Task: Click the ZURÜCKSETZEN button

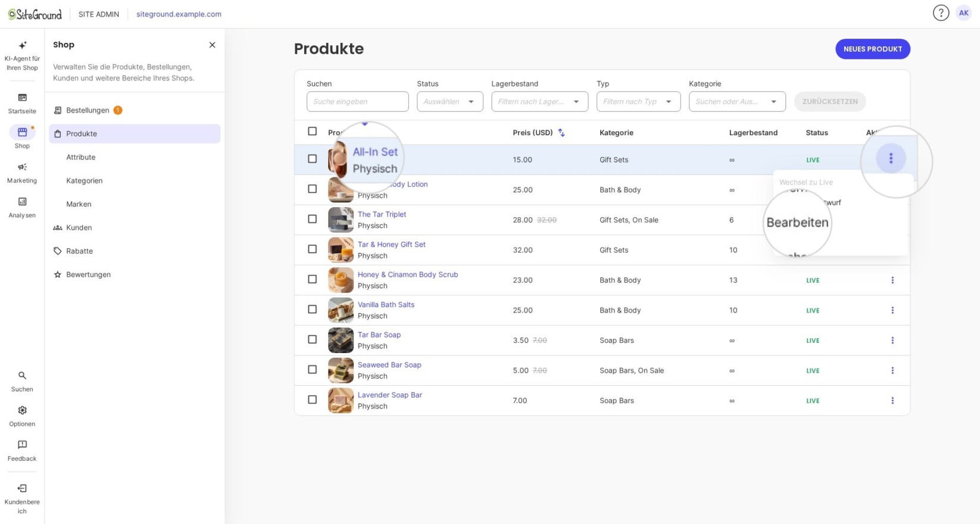Action: click(x=830, y=102)
